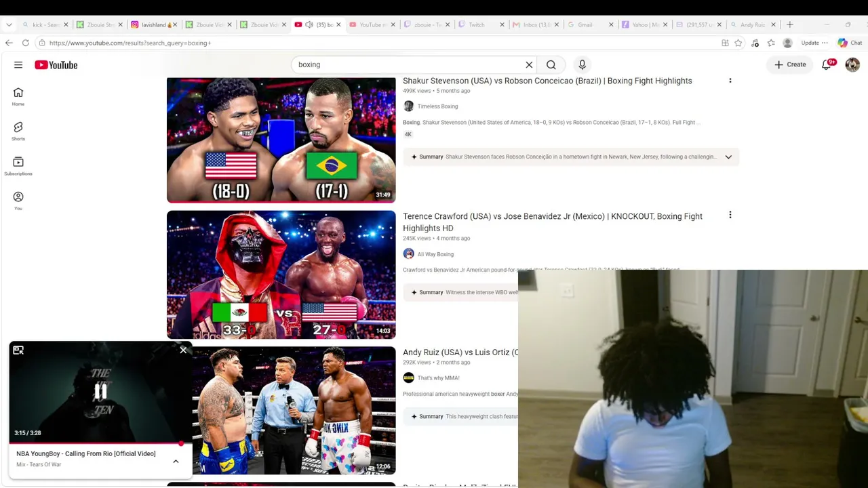Open the Andy Ruiz vs Luis Ortiz title
The image size is (868, 488).
click(x=460, y=352)
